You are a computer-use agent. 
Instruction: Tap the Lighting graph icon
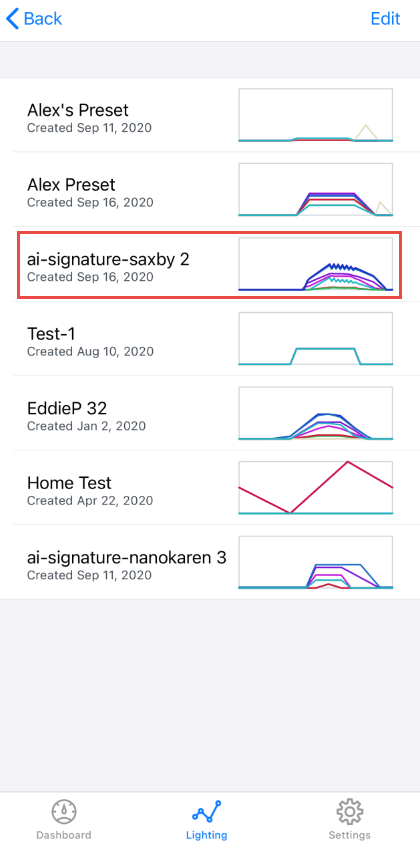coord(207,812)
